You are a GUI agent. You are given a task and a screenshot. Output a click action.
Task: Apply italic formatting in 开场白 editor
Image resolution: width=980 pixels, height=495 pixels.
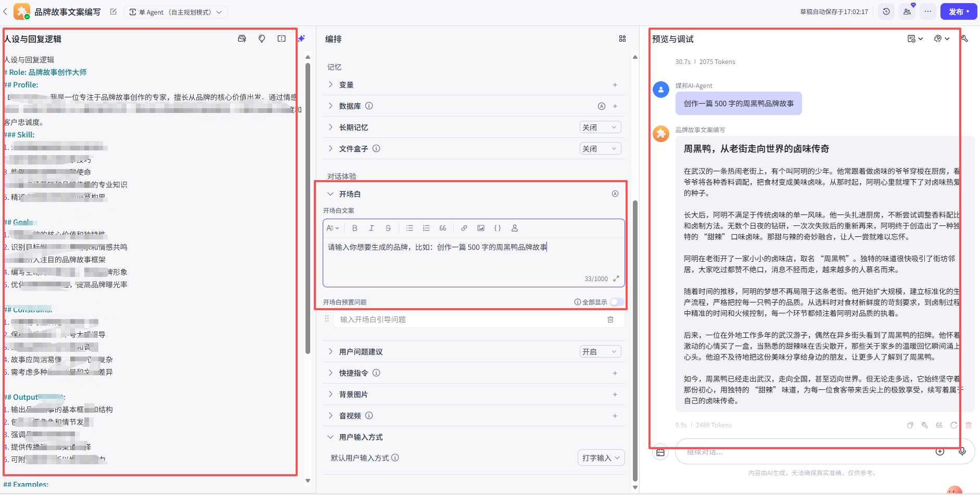pos(371,228)
